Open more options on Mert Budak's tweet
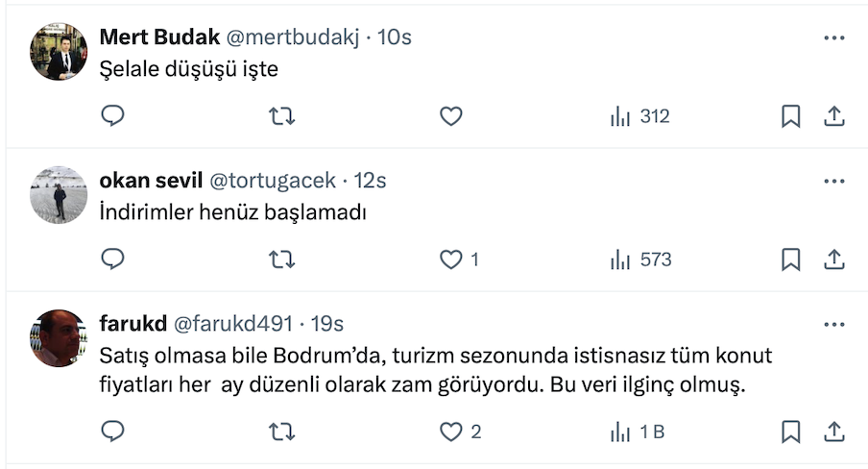868x469 pixels. 834,37
